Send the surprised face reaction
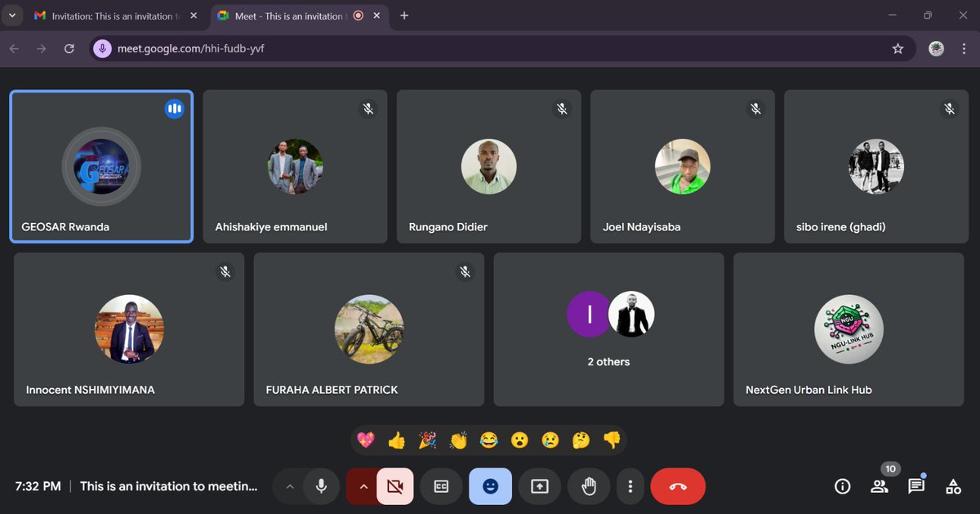980x514 pixels. (x=519, y=440)
